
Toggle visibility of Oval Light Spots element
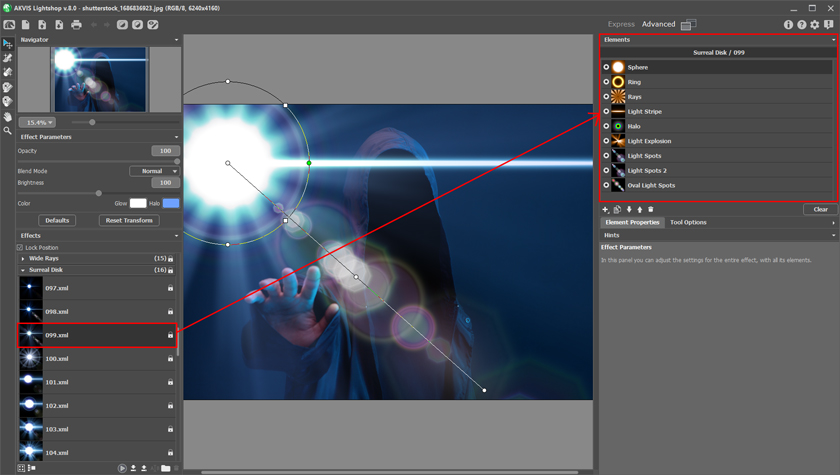[606, 185]
